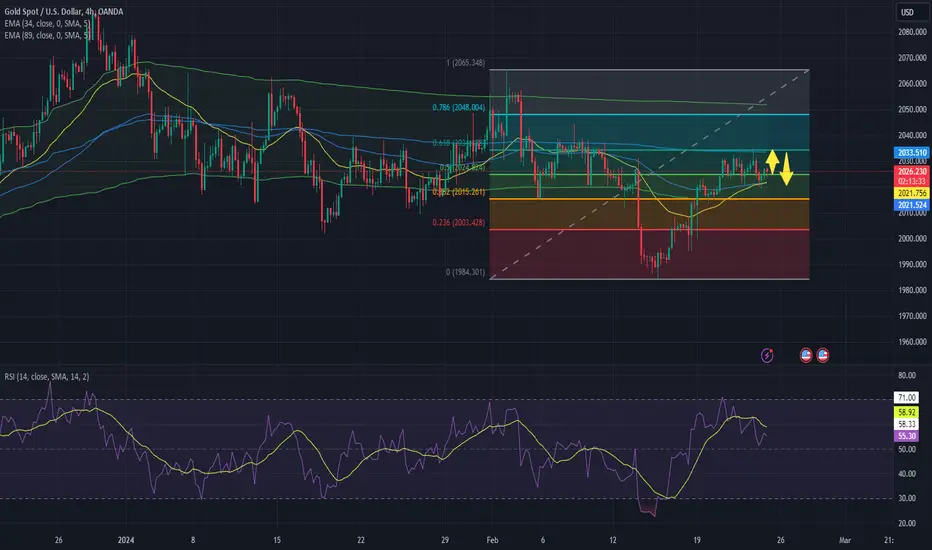Click the Feb label on time axis
The height and width of the screenshot is (550, 932).
(x=492, y=540)
